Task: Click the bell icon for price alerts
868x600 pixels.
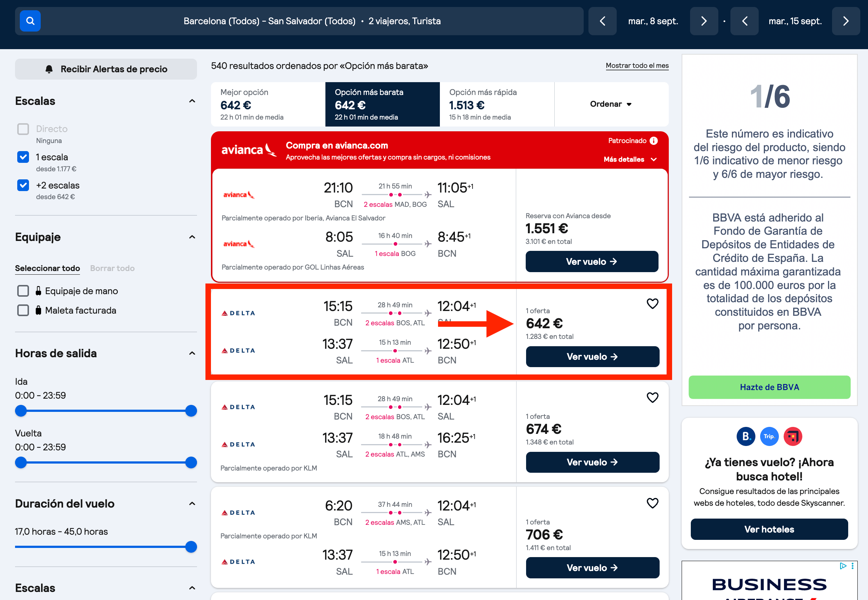Action: pos(49,69)
